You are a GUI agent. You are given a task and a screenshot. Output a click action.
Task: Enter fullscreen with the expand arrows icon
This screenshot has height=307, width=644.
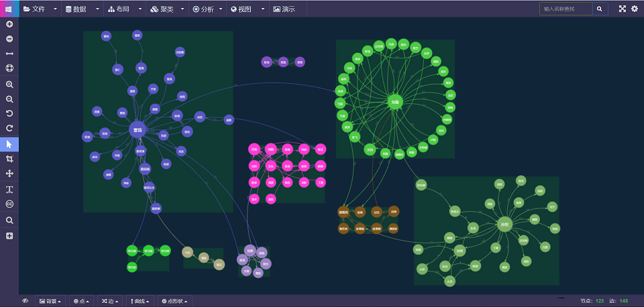pyautogui.click(x=623, y=9)
